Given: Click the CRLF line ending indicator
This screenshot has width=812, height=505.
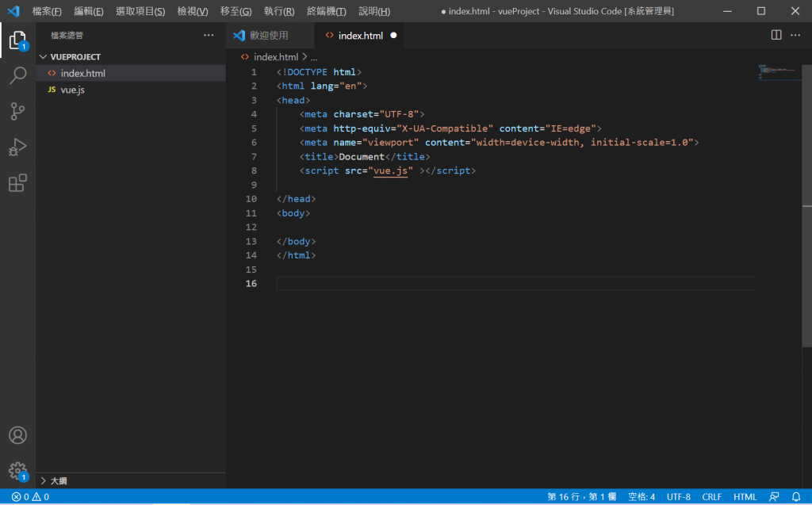Looking at the screenshot, I should click(711, 497).
